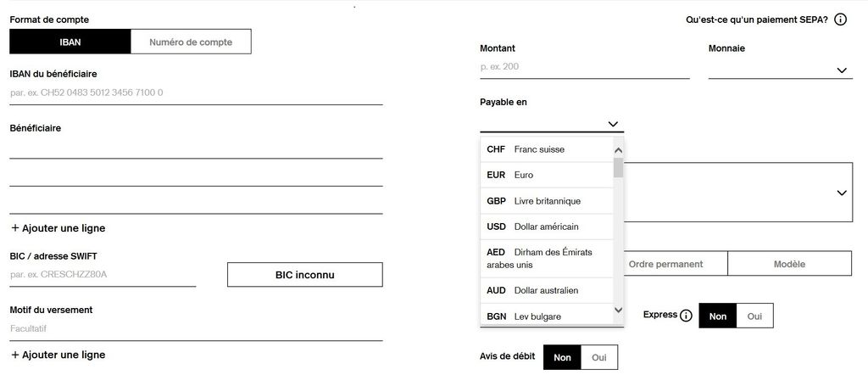Enable Avis de débit with Oui

598,358
